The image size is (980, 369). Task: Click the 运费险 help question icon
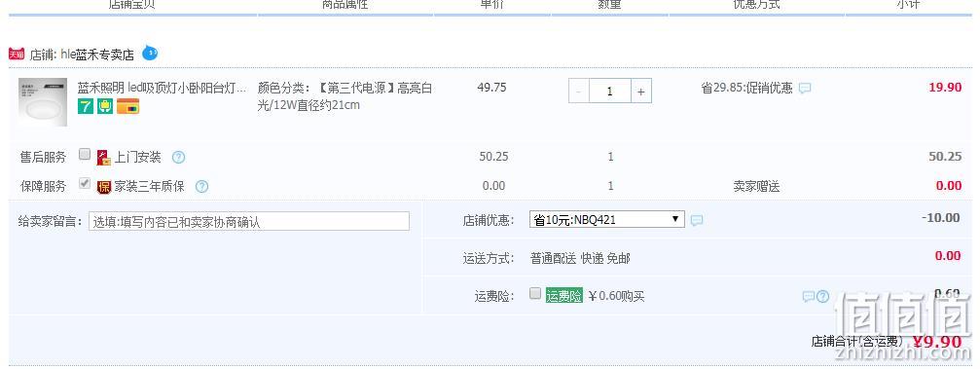point(823,296)
